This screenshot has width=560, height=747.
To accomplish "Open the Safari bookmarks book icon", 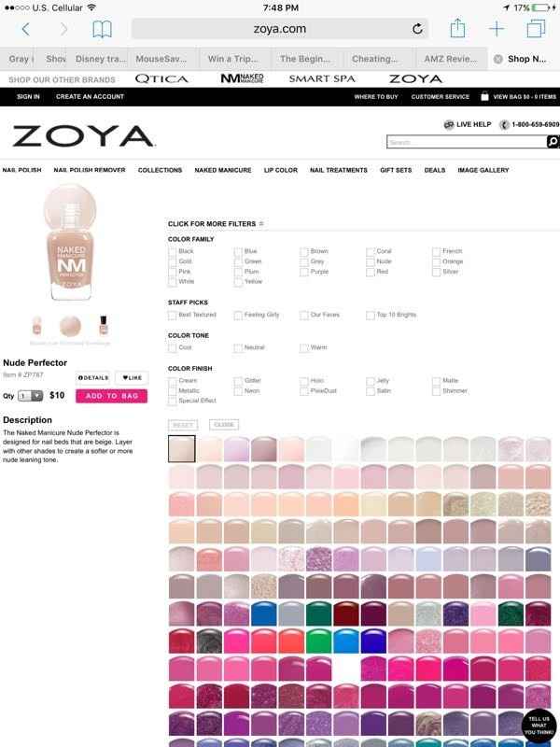I will pos(102,30).
